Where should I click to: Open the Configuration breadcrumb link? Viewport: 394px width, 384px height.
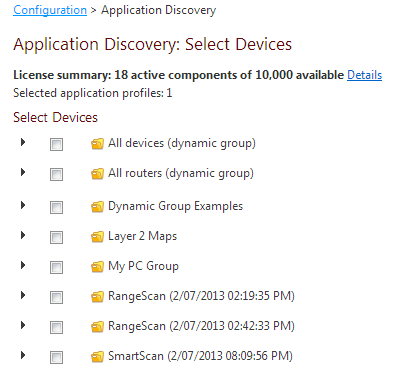(50, 10)
